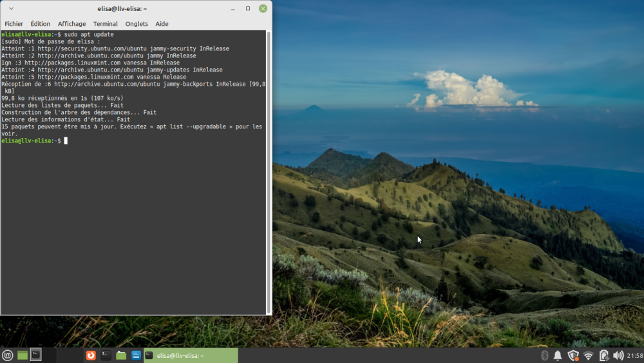Open the Édition menu
Image resolution: width=644 pixels, height=363 pixels.
(x=41, y=24)
